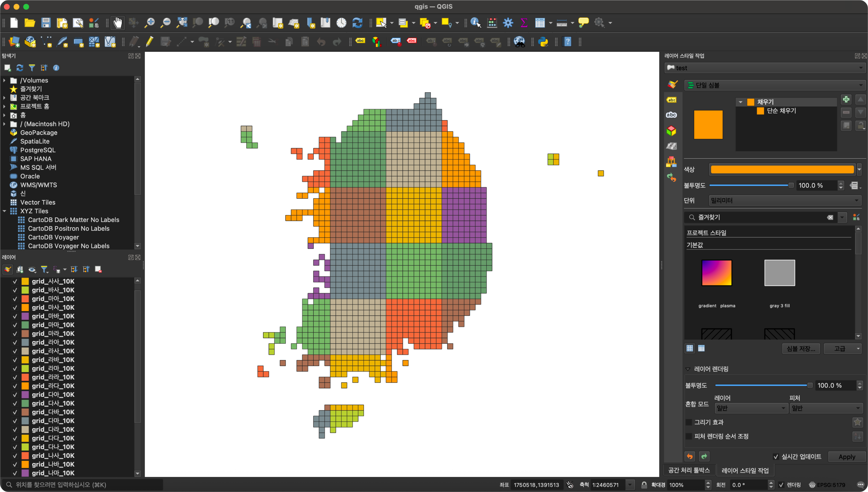Click the Identify Features tool

[476, 23]
